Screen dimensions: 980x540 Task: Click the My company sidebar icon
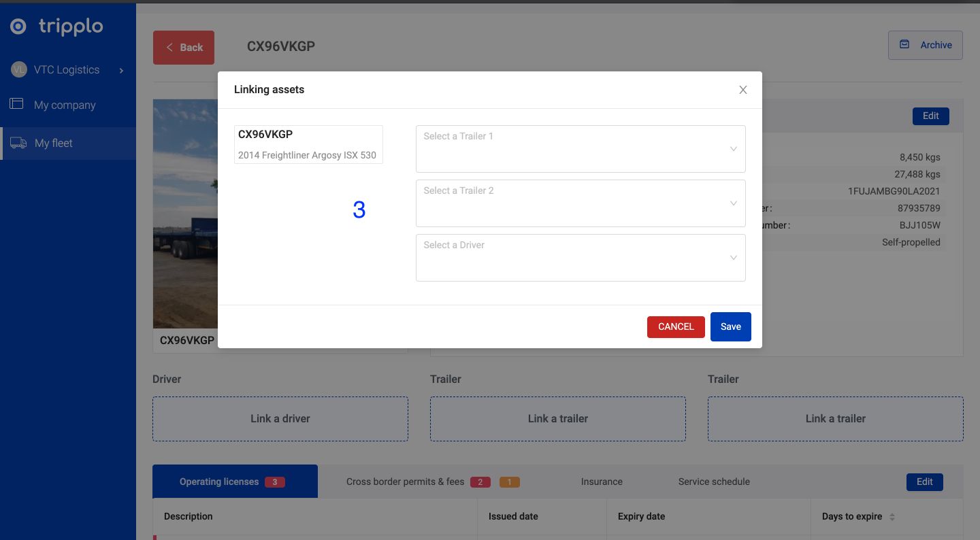coord(16,104)
